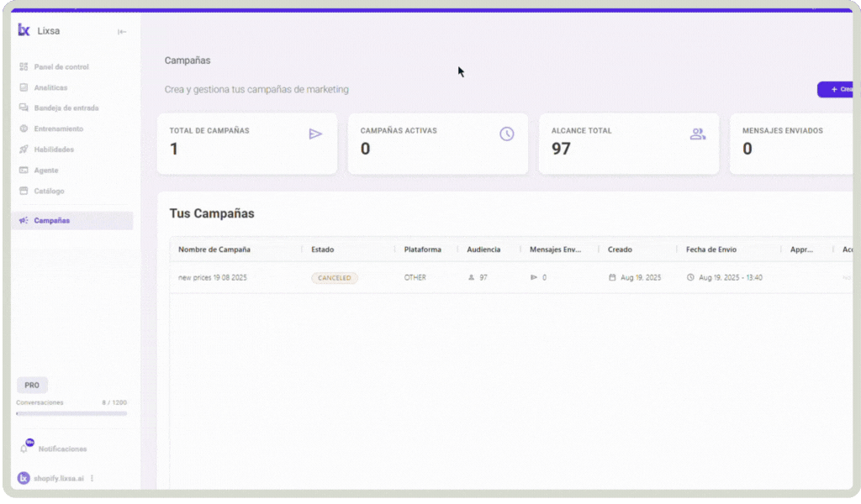
Task: Click the PRO plan badge
Action: 32,385
